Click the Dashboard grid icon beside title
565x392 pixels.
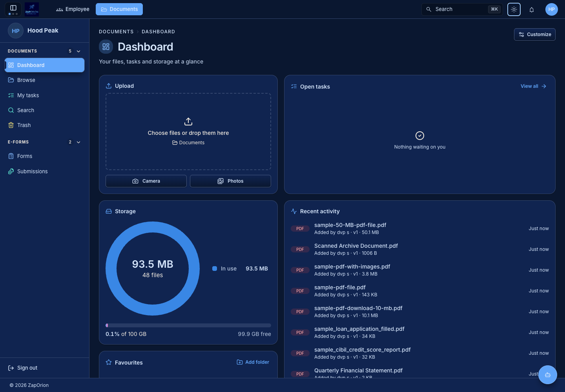[106, 47]
